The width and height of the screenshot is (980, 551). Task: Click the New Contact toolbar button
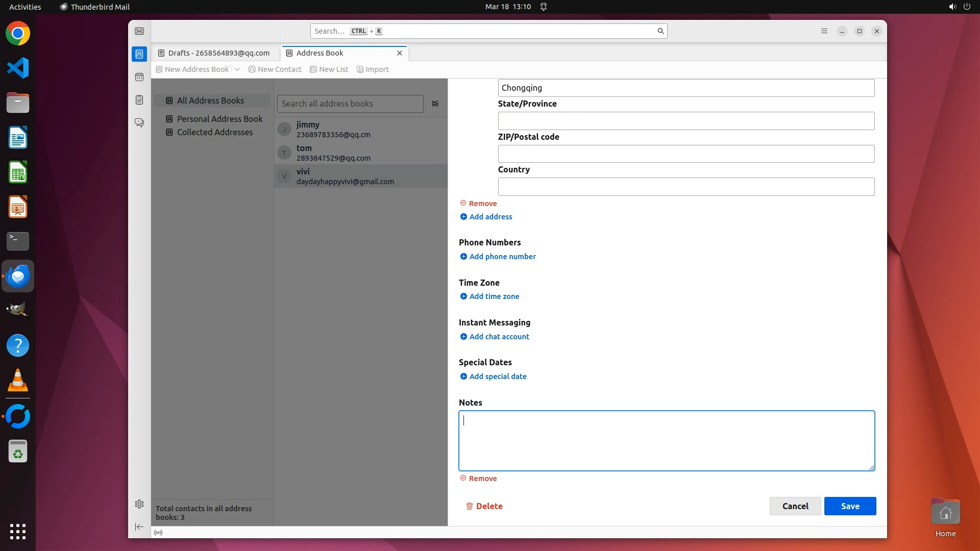pos(275,69)
